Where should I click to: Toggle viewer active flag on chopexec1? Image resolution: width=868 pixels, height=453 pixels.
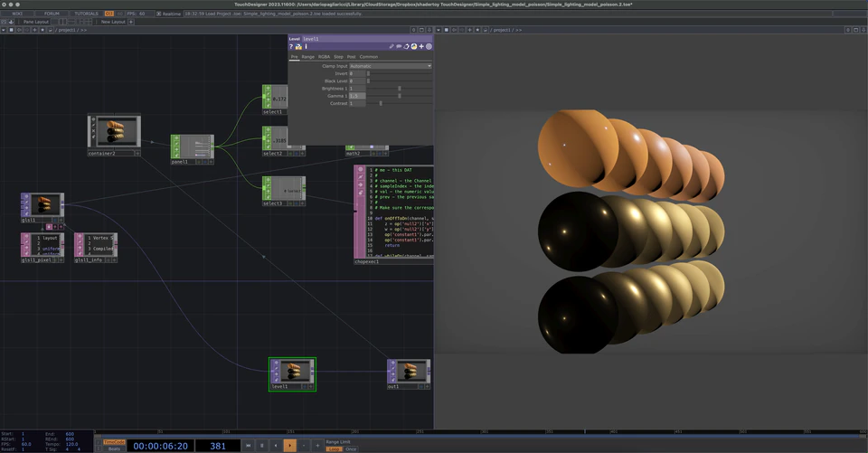click(361, 169)
